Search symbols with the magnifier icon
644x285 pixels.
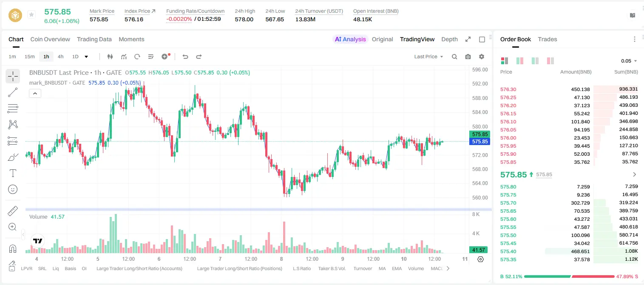(454, 57)
